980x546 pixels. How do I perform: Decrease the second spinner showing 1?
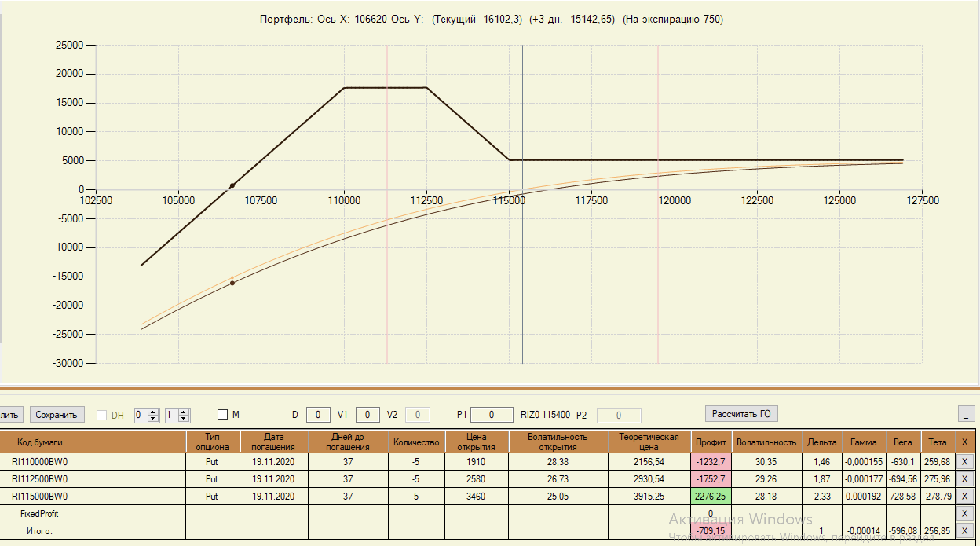tap(183, 418)
